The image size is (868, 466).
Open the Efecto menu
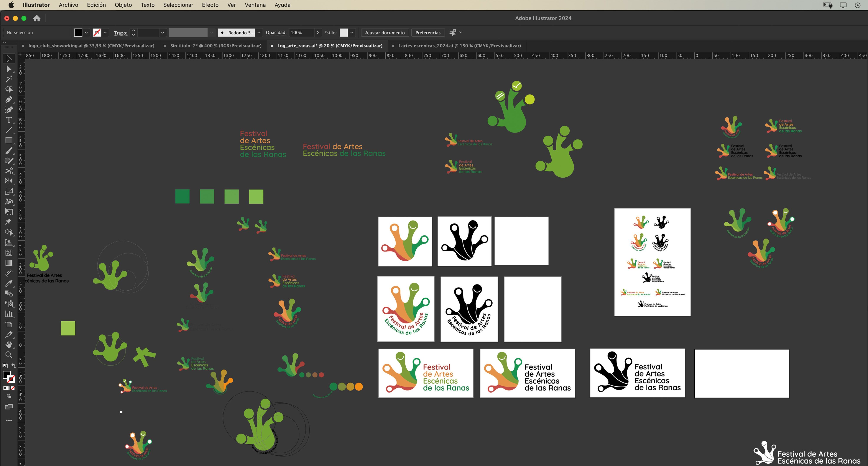click(210, 5)
